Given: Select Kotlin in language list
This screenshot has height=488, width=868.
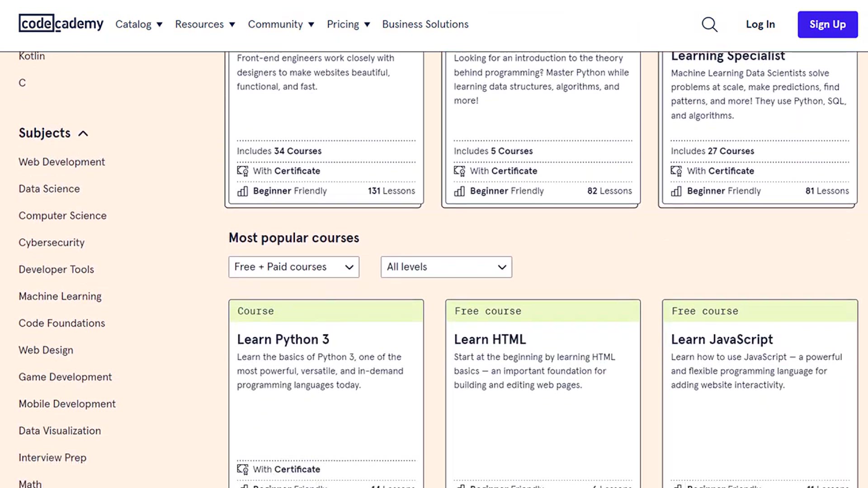Looking at the screenshot, I should coord(32,56).
